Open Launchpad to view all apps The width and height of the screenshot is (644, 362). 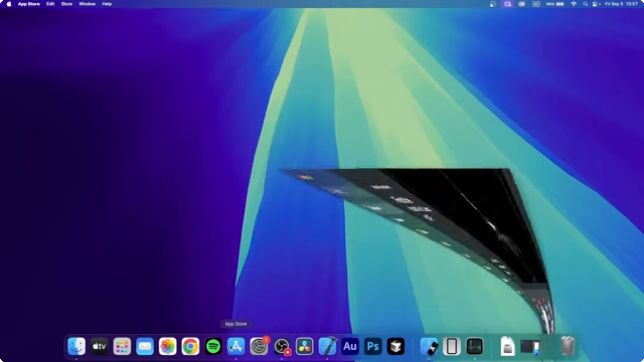click(x=122, y=346)
